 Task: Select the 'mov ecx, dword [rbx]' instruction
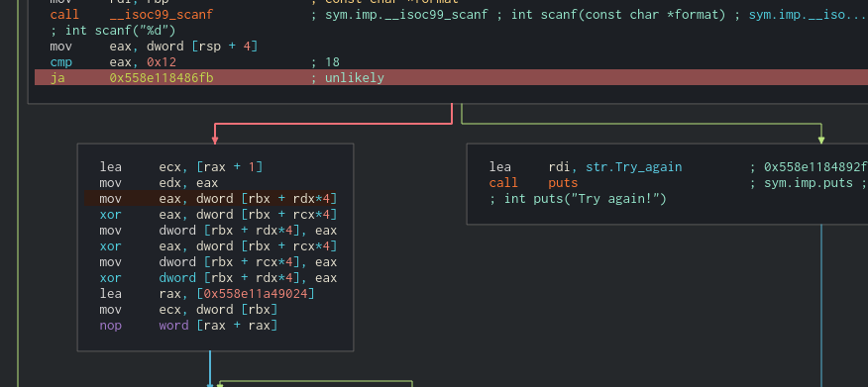[189, 309]
